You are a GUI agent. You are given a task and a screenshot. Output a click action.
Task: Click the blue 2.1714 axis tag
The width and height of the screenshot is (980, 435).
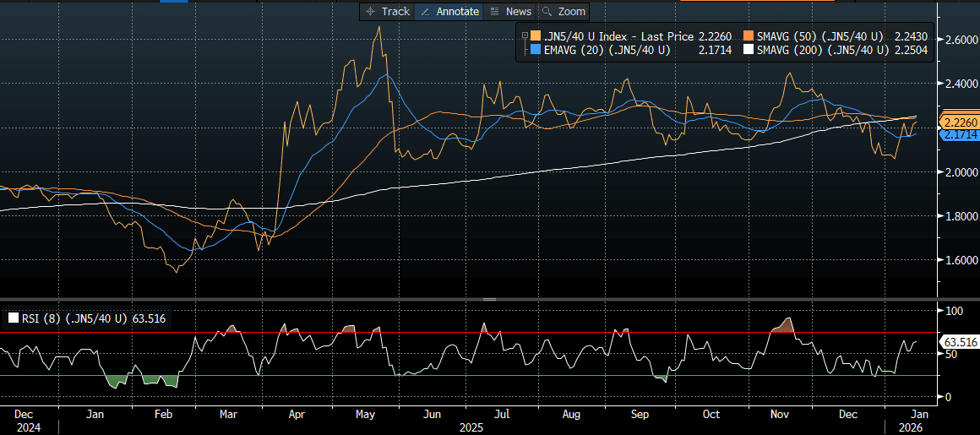coord(960,135)
